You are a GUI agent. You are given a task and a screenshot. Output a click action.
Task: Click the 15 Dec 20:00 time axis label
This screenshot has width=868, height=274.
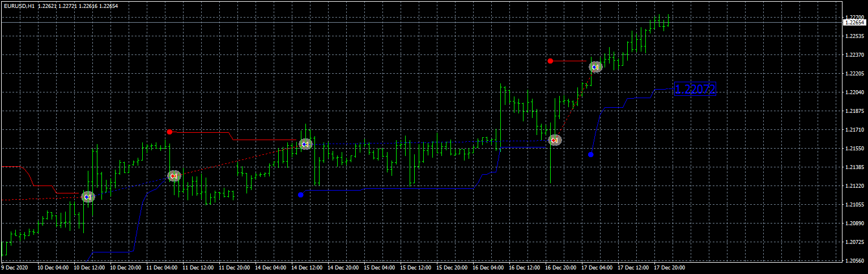(452, 267)
